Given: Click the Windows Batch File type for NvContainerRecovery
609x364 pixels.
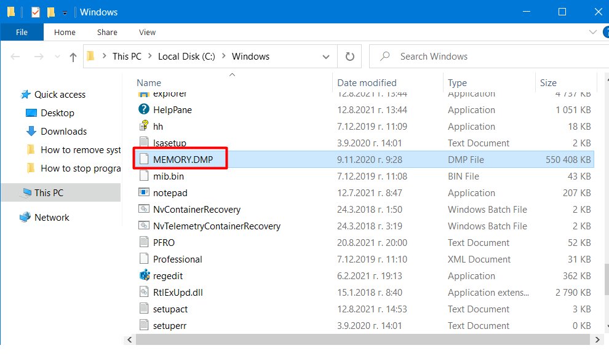Looking at the screenshot, I should point(487,210).
